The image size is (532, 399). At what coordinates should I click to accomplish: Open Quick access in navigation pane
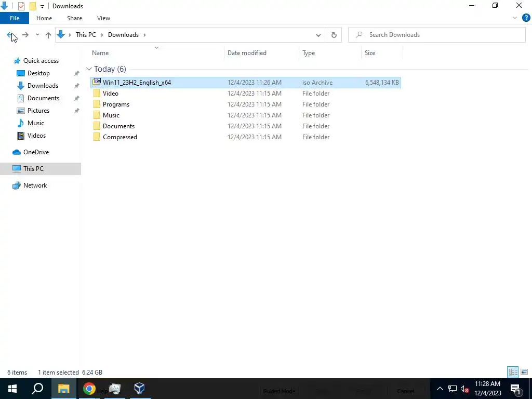(41, 61)
